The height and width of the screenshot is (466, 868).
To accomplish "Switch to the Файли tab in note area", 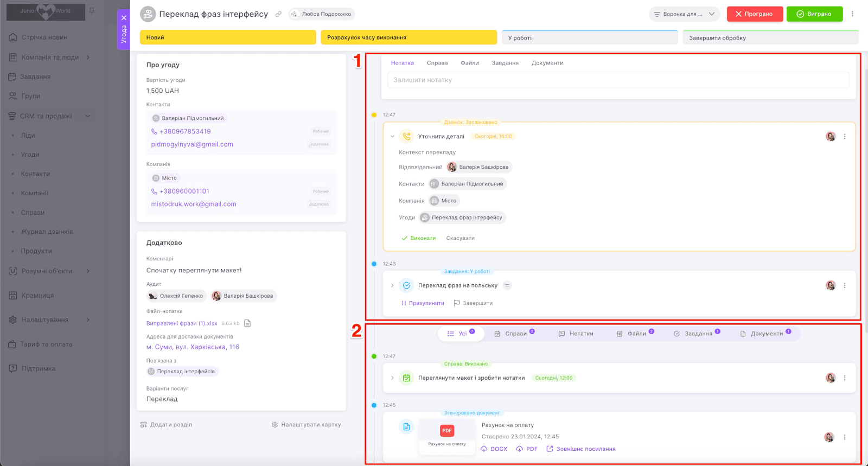I will click(x=469, y=63).
